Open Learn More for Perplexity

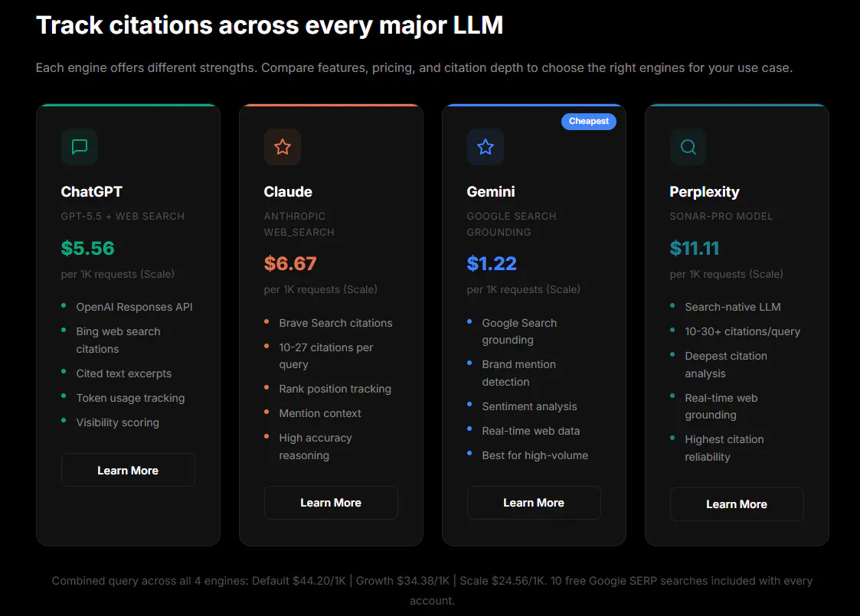pyautogui.click(x=737, y=504)
